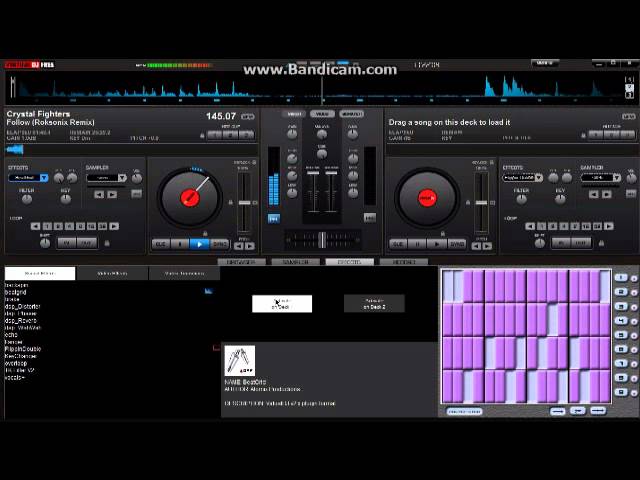The height and width of the screenshot is (480, 640).
Task: Set right deck loop to 1 beat
Action: 542,226
